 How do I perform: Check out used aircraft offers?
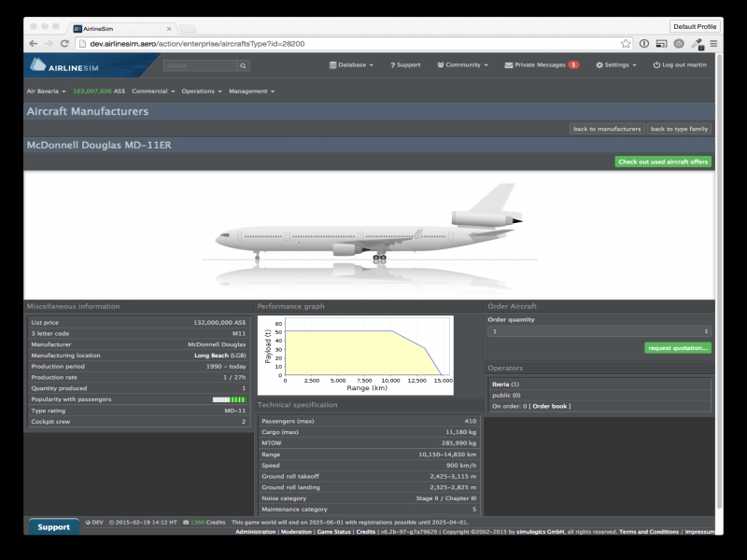[x=663, y=161]
